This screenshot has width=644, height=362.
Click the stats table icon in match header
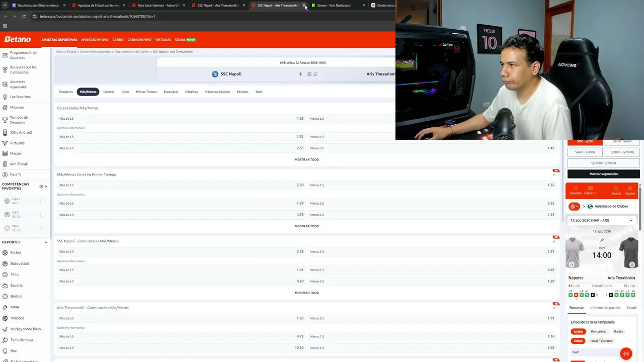click(309, 74)
